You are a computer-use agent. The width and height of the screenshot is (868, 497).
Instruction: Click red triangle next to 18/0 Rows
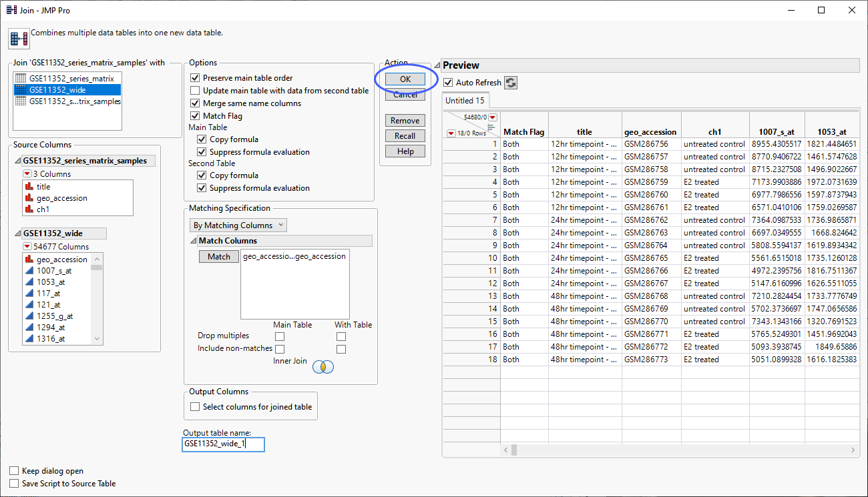[x=451, y=133]
